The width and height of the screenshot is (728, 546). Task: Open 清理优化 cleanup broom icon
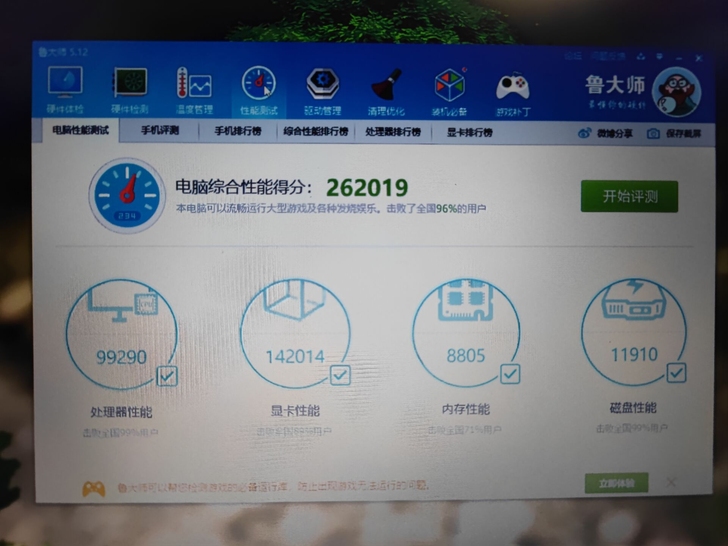386,92
